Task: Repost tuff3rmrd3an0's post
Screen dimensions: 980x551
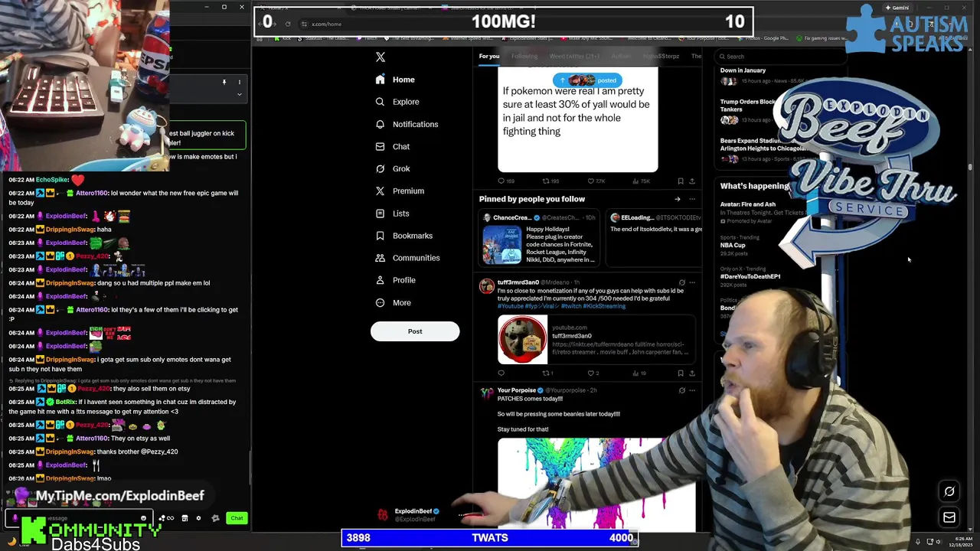Action: point(547,373)
